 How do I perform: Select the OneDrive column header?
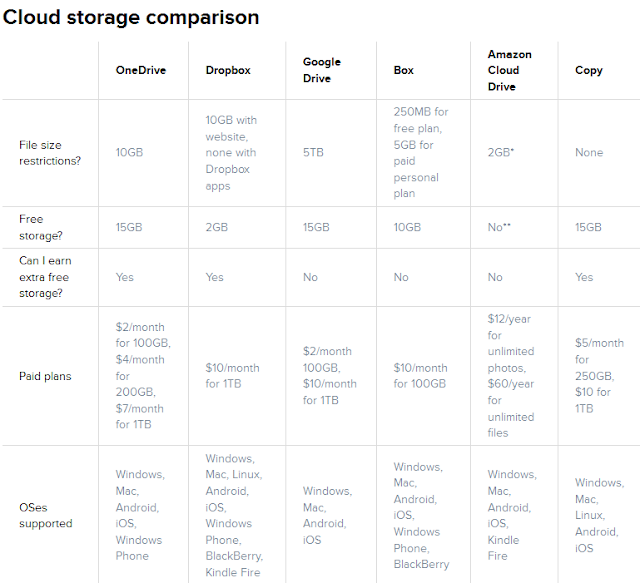[x=141, y=70]
